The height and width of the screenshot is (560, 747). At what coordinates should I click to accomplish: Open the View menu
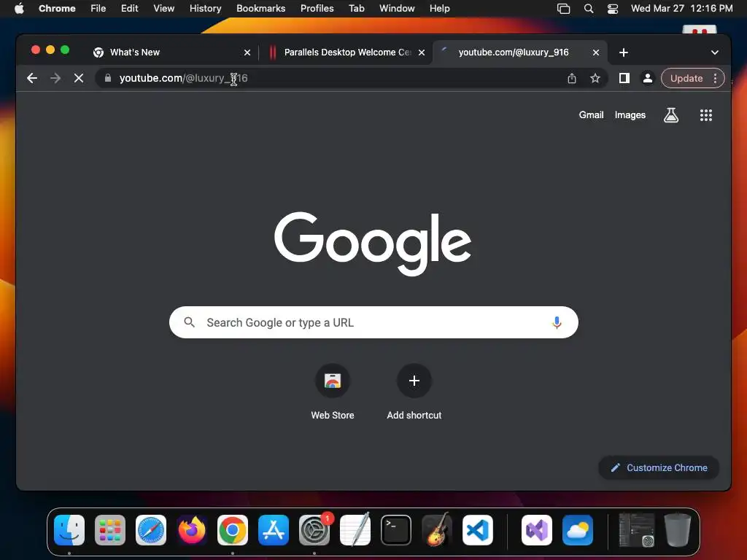[164, 9]
